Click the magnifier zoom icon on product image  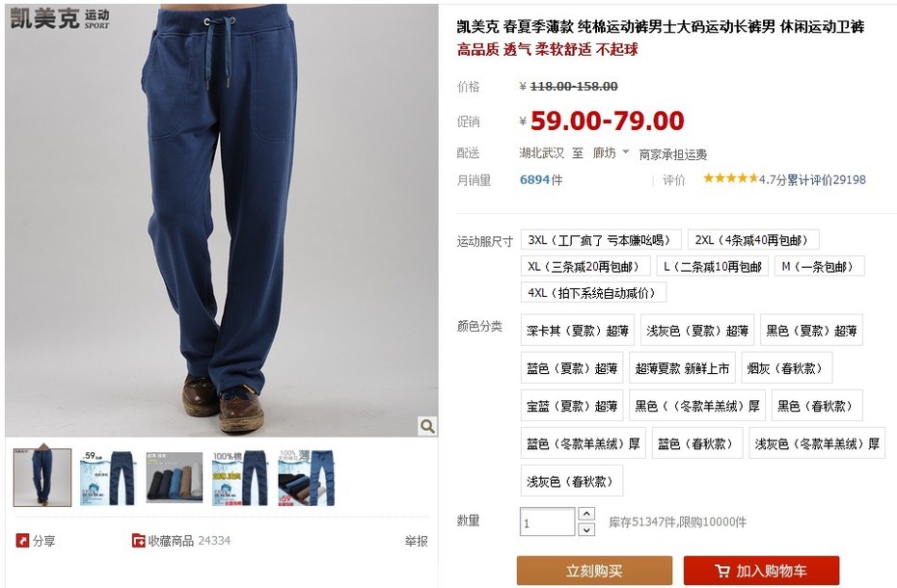point(426,426)
